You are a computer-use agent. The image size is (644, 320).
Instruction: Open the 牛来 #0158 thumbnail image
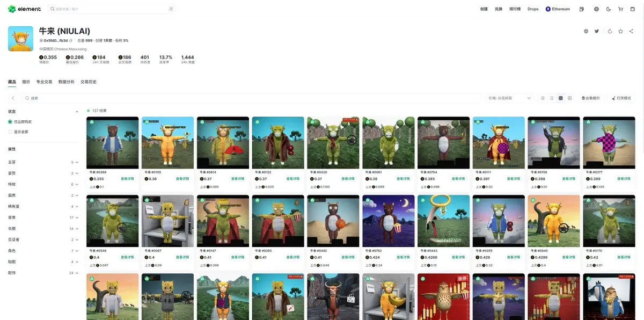point(554,143)
